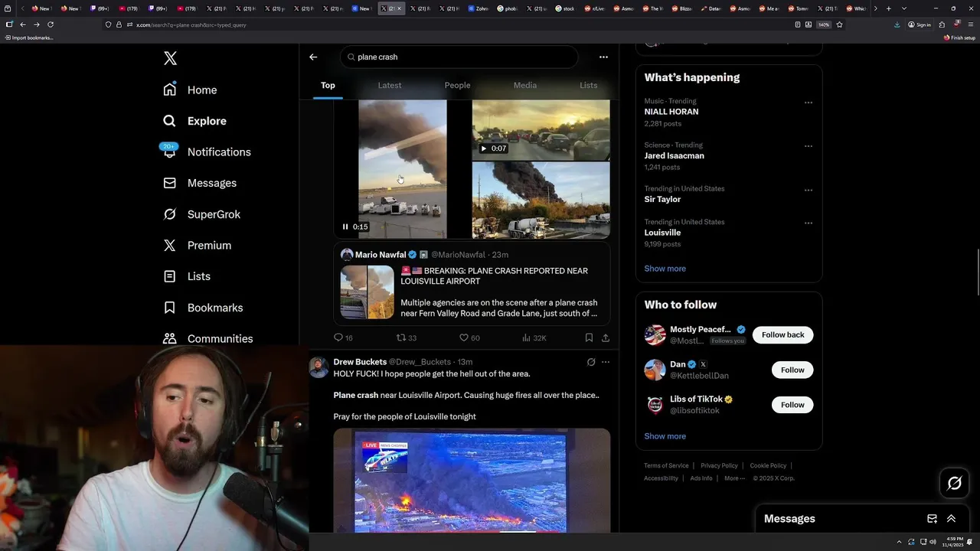Show more under Who to follow
The width and height of the screenshot is (980, 551).
(x=665, y=436)
